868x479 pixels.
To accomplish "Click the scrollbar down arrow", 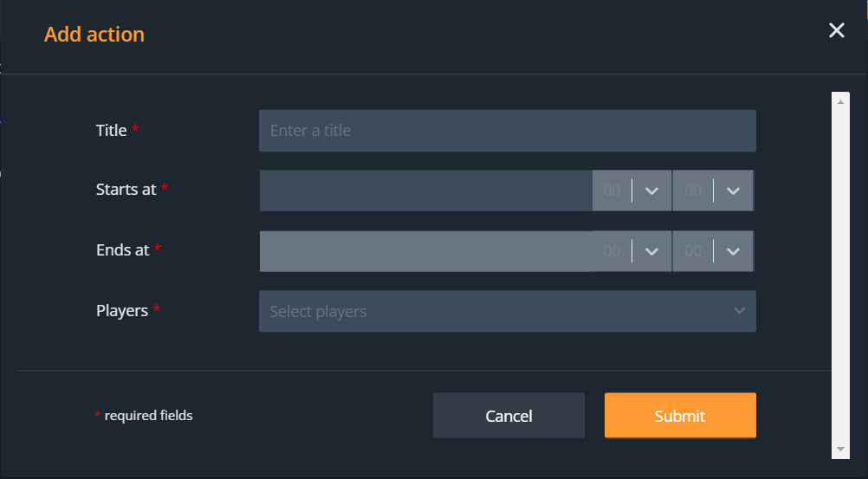I will [839, 450].
